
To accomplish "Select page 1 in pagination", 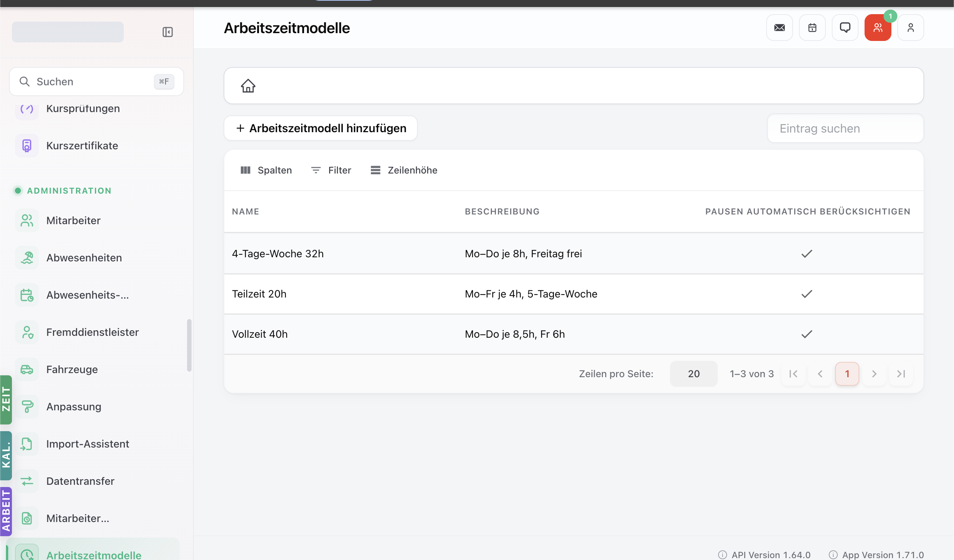I will 847,374.
